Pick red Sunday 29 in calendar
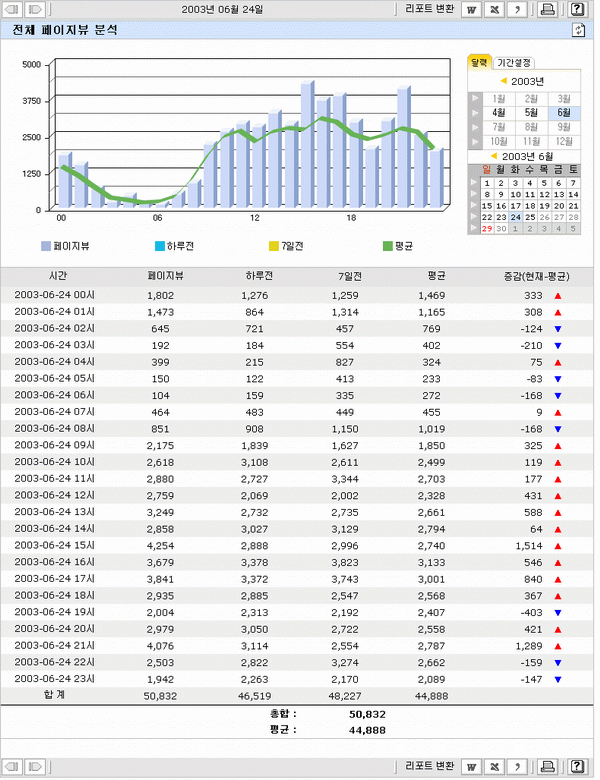 (x=487, y=229)
